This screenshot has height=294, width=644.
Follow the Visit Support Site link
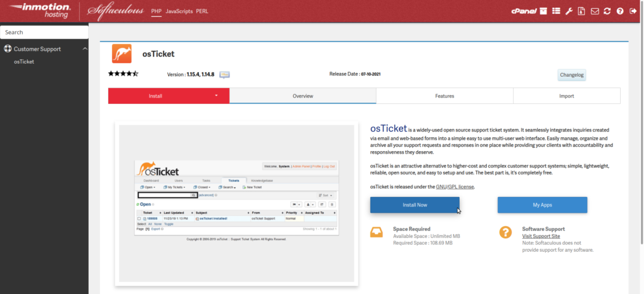541,236
